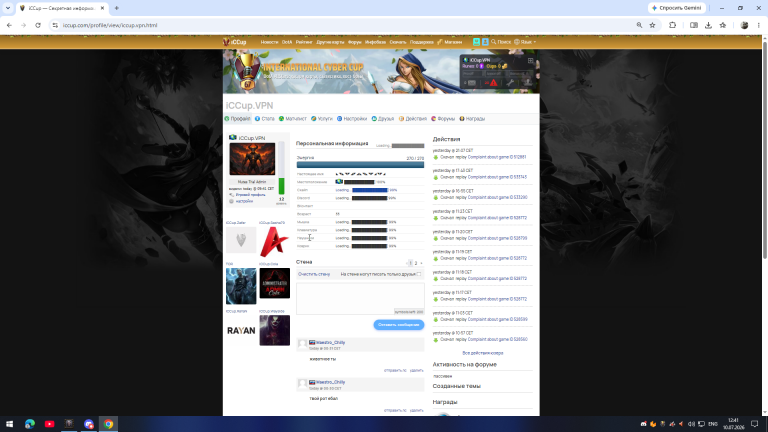Click the demon profile avatar image
Screen dimensions: 768x432
252,159
